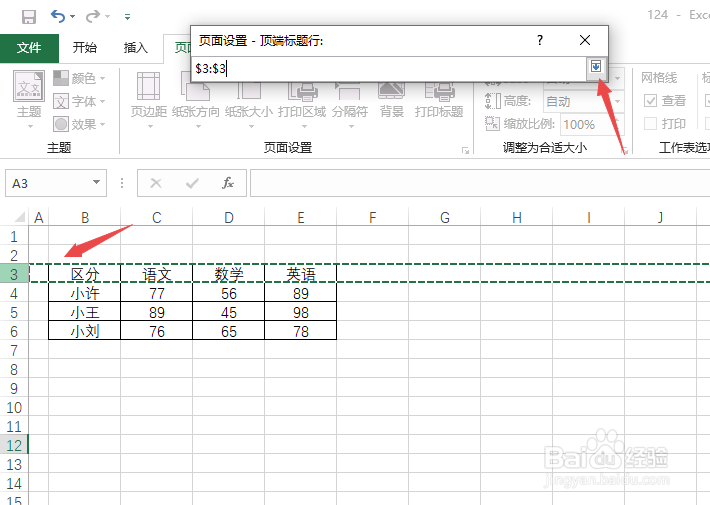Switch to the 插入 ribbon tab

135,48
